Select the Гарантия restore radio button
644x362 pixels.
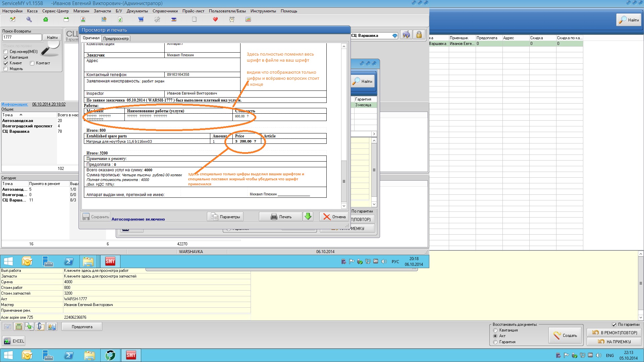click(x=495, y=342)
